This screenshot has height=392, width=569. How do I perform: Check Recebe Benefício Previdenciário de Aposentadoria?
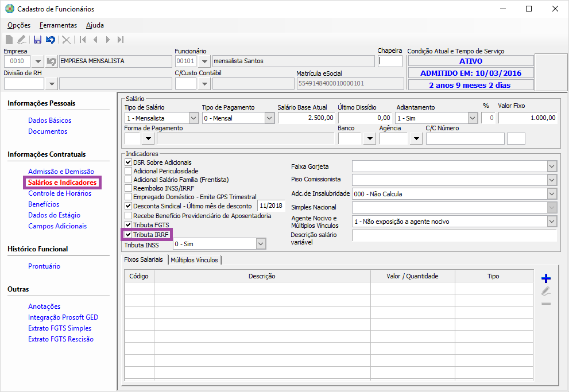[x=129, y=216]
